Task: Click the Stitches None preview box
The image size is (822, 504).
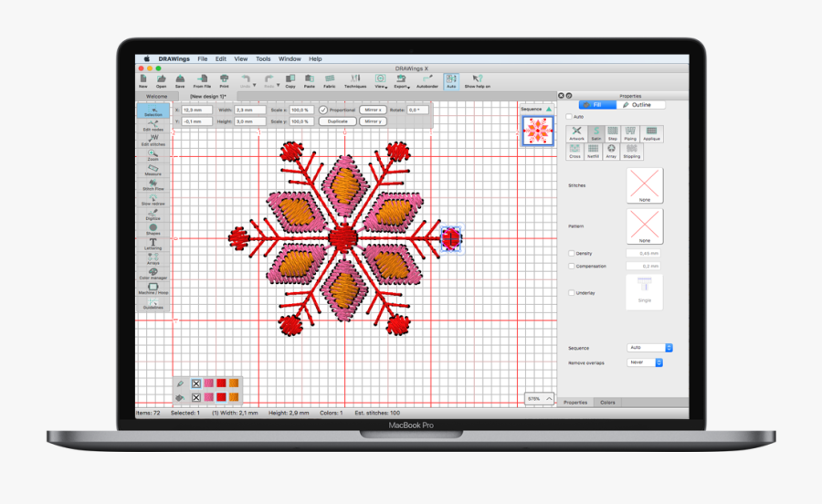Action: click(644, 185)
